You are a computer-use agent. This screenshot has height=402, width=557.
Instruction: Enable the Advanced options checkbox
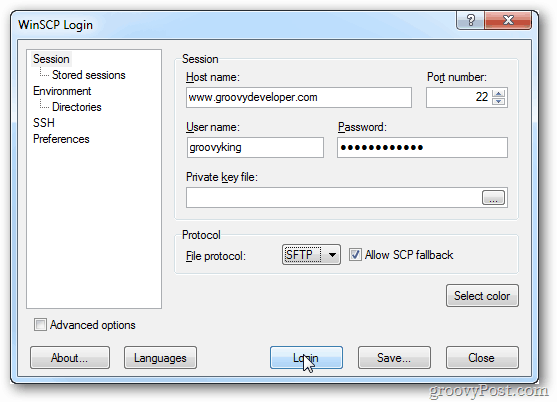pos(40,325)
